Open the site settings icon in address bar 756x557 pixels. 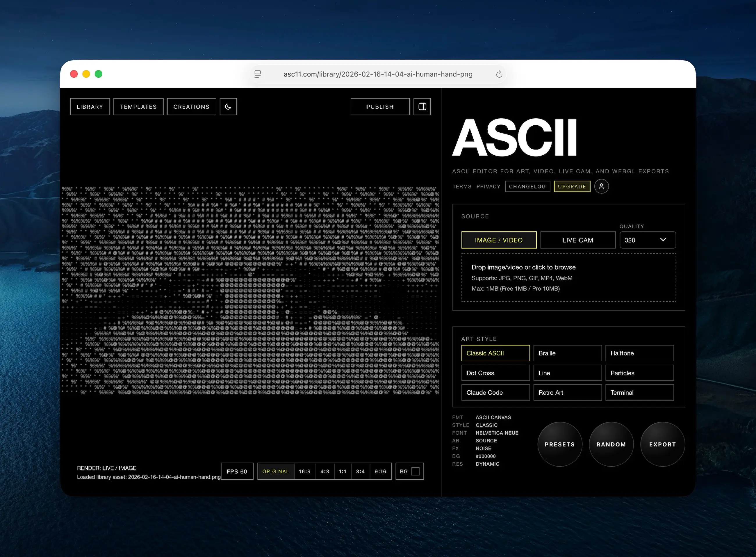point(258,74)
